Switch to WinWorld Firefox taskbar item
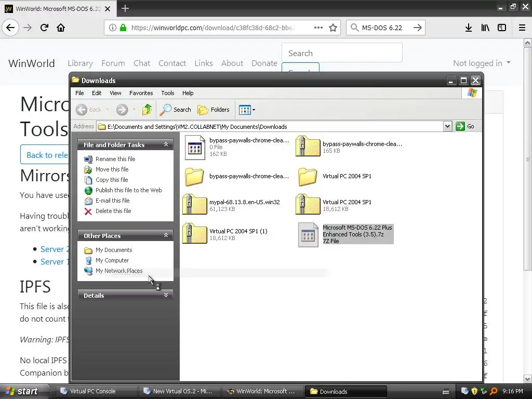Image resolution: width=532 pixels, height=399 pixels. click(x=262, y=391)
